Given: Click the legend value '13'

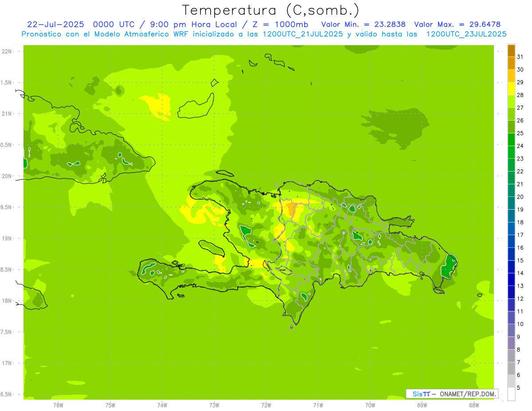Looking at the screenshot, I should point(520,286).
